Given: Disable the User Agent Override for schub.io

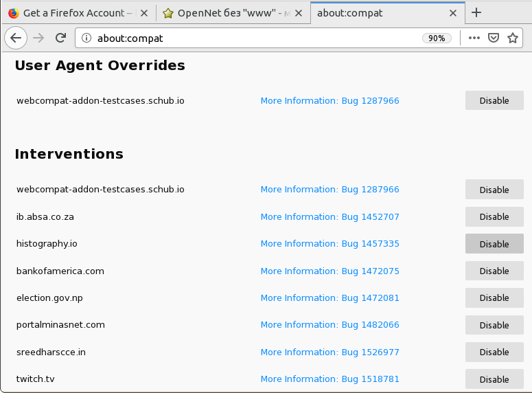Looking at the screenshot, I should click(x=494, y=100).
